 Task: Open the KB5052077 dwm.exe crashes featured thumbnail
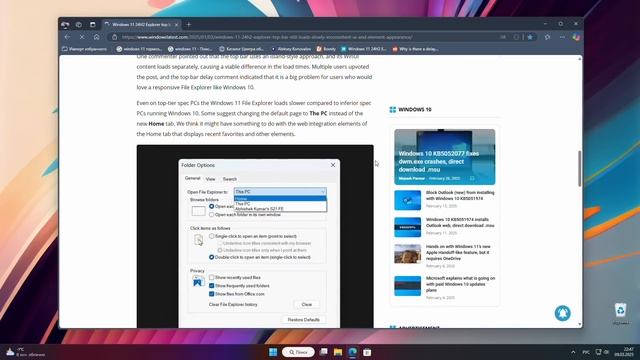click(x=444, y=157)
